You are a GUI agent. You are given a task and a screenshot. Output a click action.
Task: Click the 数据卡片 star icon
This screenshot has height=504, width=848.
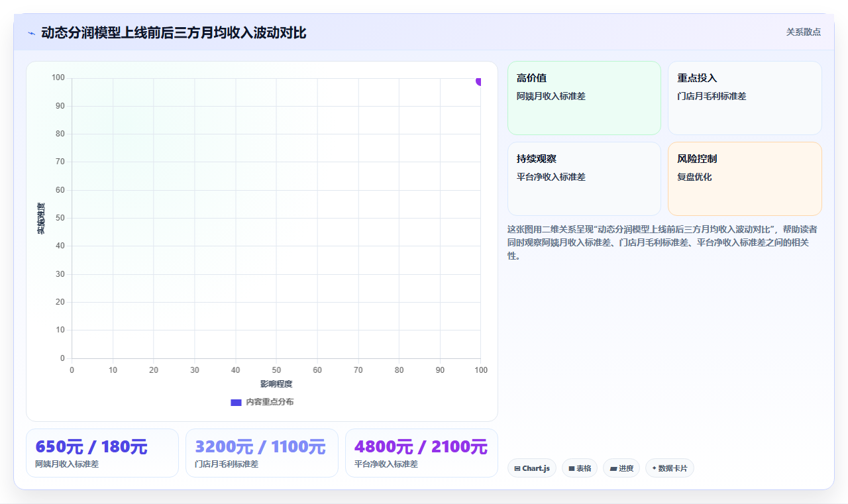coord(654,468)
